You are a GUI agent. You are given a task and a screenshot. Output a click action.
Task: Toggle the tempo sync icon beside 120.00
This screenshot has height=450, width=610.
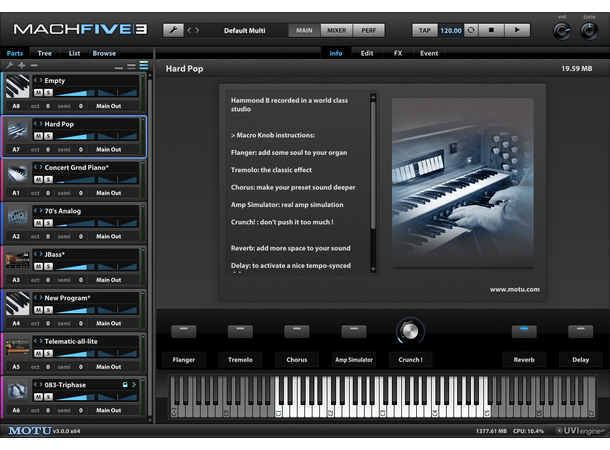tap(471, 30)
